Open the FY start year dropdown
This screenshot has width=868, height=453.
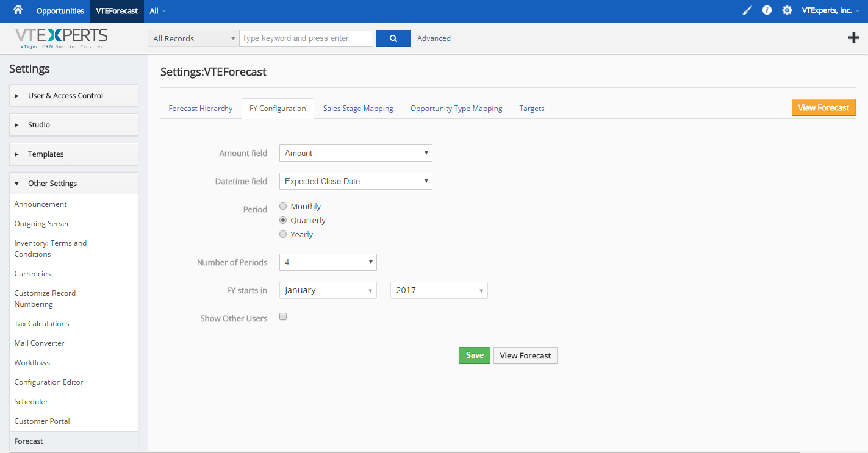point(439,290)
